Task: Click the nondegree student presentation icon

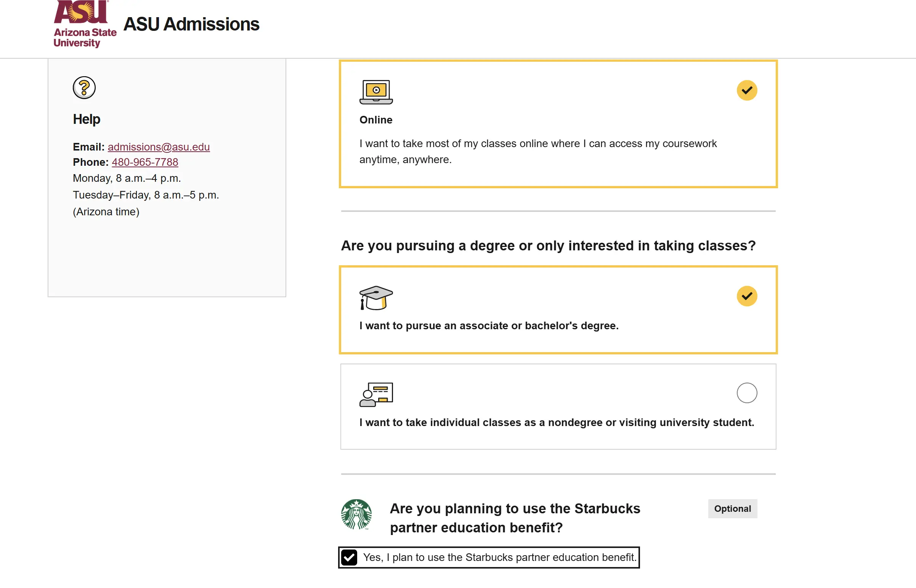Action: point(376,394)
